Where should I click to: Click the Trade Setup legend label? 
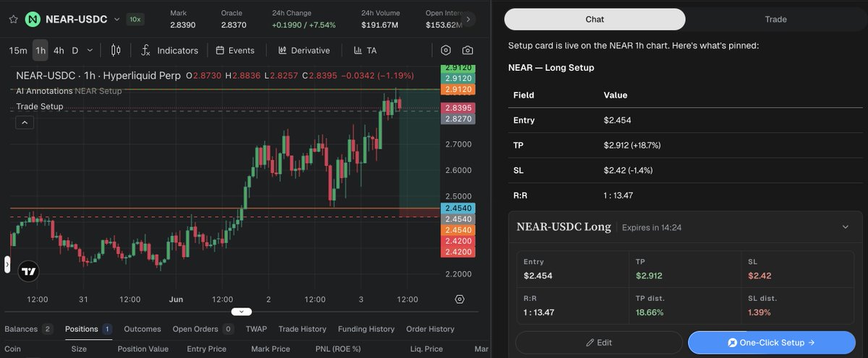click(x=40, y=106)
